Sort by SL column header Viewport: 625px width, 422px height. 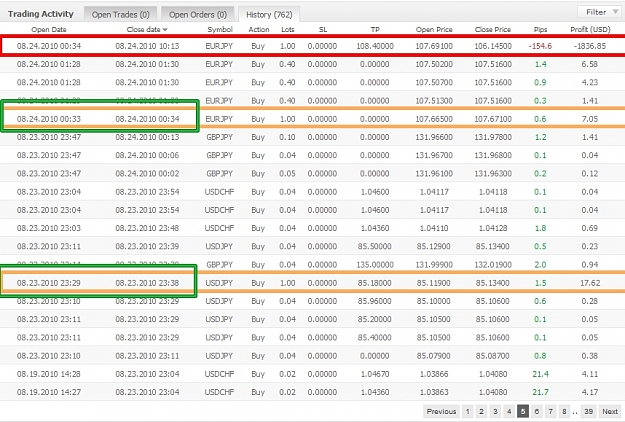pos(322,29)
